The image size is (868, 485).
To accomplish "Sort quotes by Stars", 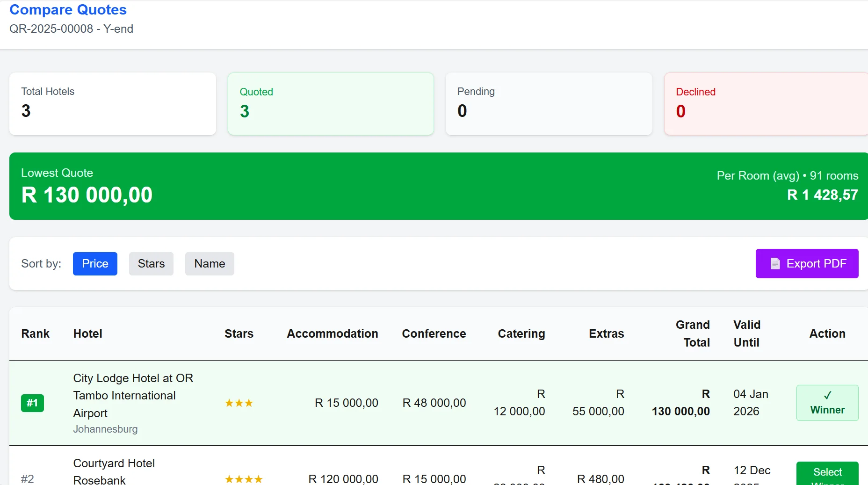I will pos(151,264).
